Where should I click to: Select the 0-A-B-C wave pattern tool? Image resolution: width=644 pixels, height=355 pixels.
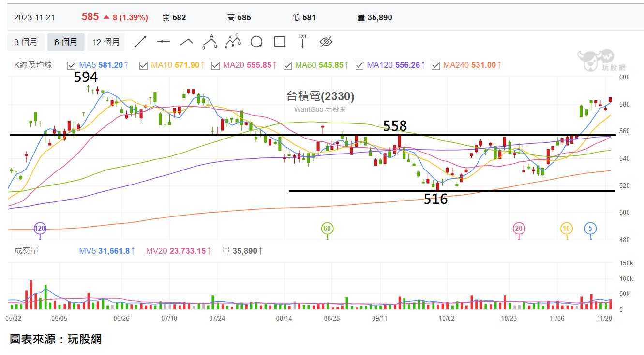point(233,42)
